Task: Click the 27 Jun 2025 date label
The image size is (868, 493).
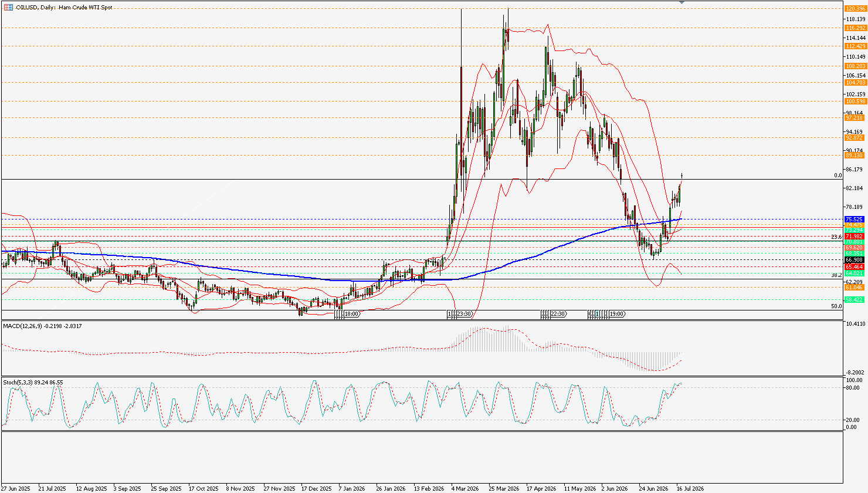Action: (15, 488)
